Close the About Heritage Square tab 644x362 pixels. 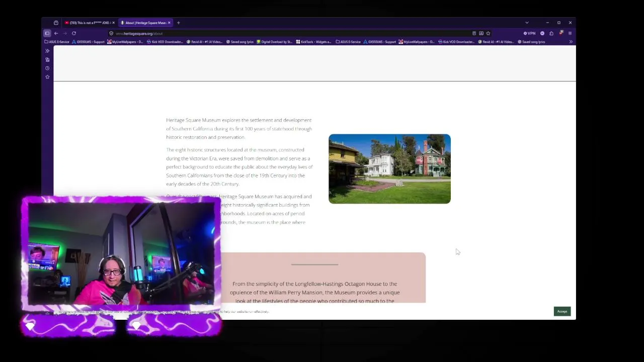(169, 23)
